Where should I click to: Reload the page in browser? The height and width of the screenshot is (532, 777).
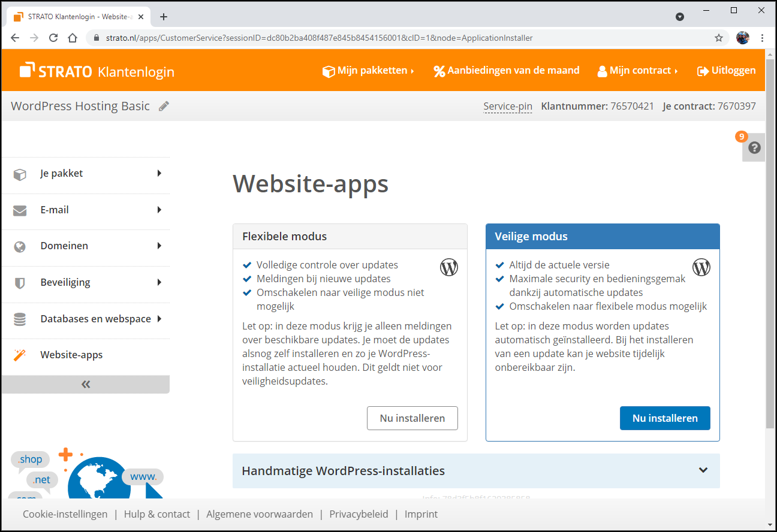pos(53,38)
